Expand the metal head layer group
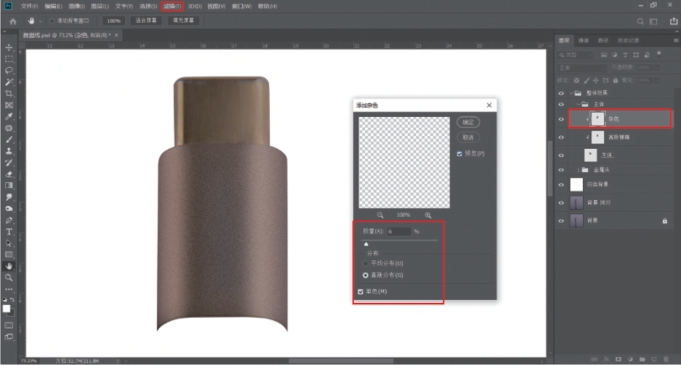Image resolution: width=681 pixels, height=365 pixels. (578, 169)
